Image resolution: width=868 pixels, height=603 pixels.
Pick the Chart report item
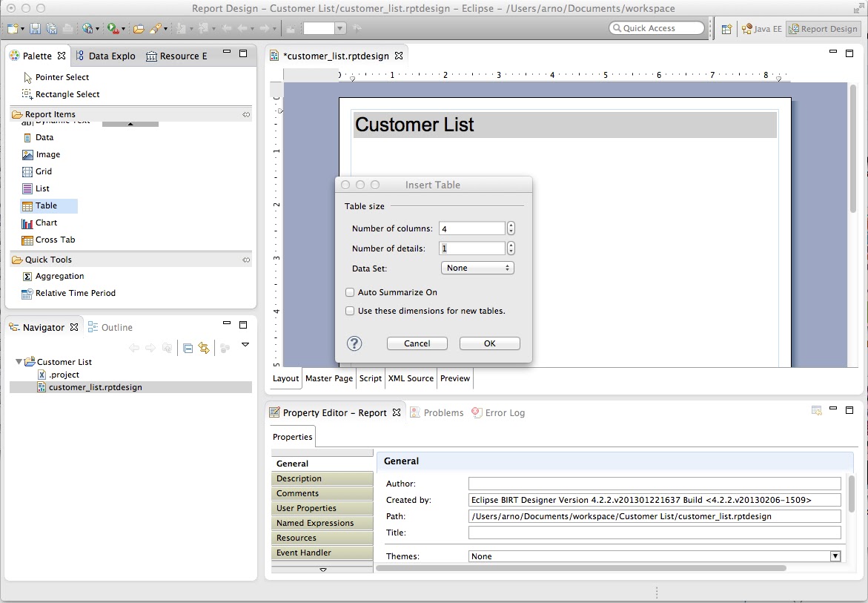point(39,223)
